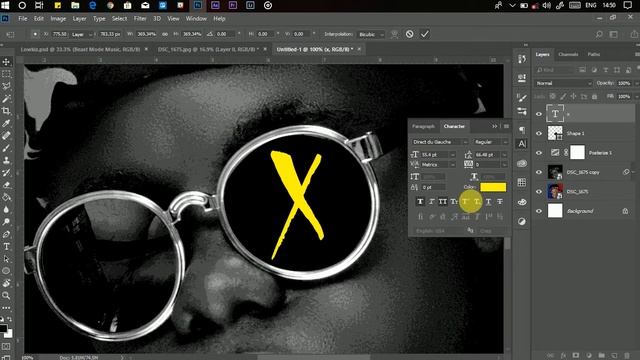640x360 pixels.
Task: Select the Blur tool
Action: [6, 209]
